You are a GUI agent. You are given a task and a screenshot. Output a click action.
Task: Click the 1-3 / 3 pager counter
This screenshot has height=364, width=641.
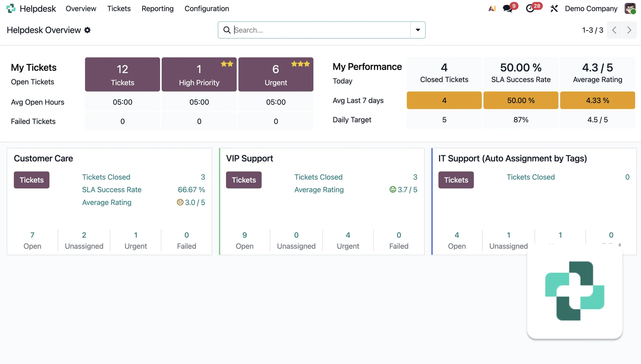[x=593, y=30]
